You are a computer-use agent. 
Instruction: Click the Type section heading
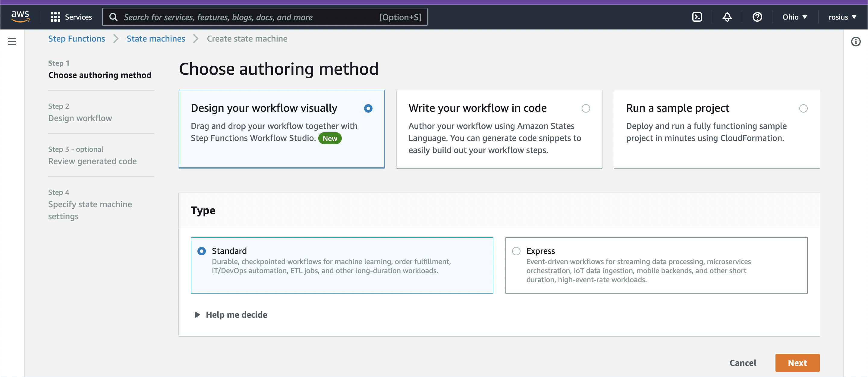pyautogui.click(x=203, y=210)
